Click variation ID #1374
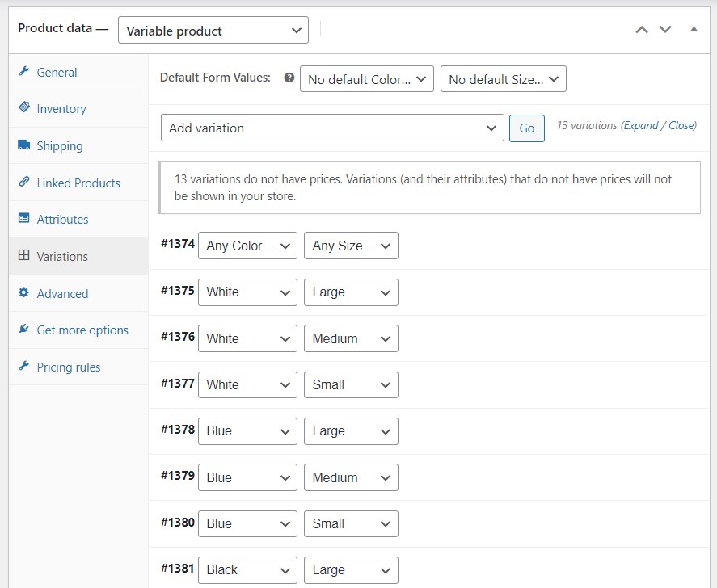The image size is (717, 588). click(x=178, y=243)
